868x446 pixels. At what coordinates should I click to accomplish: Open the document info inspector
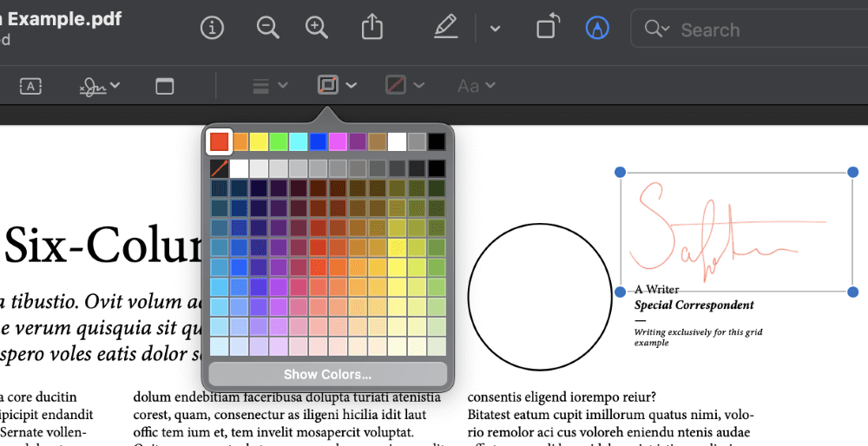point(212,28)
